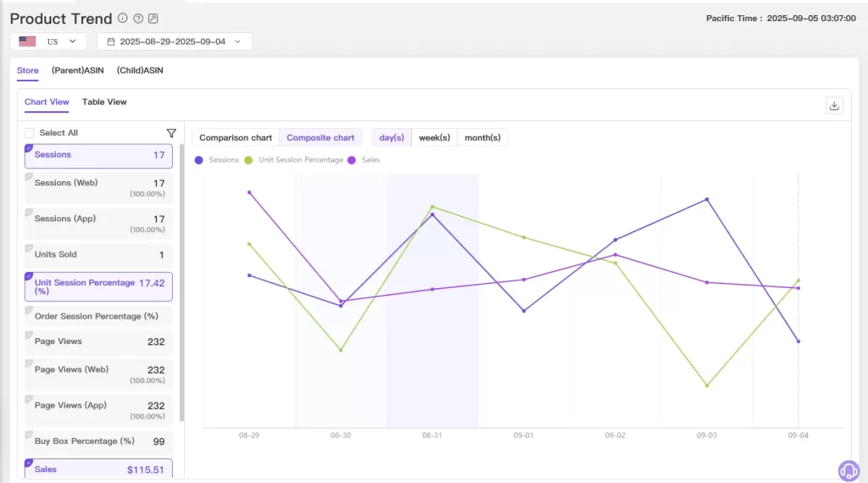
Task: Deselect the Sessions metric card
Action: 98,156
